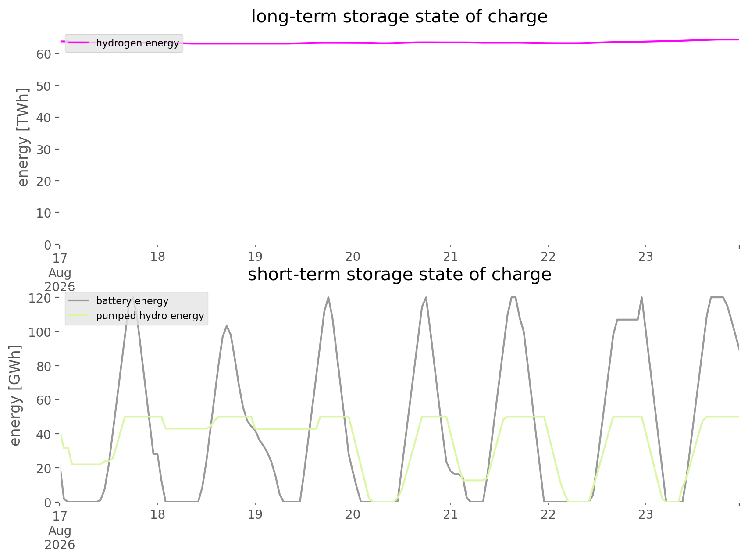Click the light green pumped hydro swatch
This screenshot has width=748, height=560.
[79, 316]
